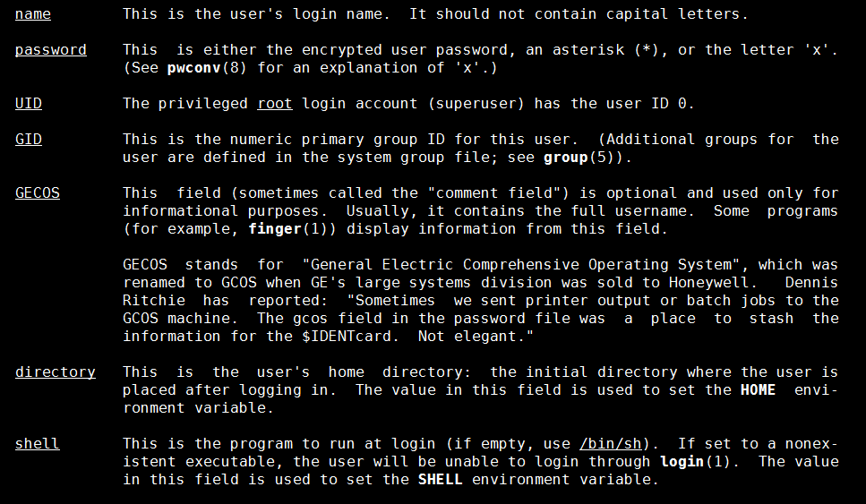Click the underlined '/bin/sh' path

click(610, 444)
